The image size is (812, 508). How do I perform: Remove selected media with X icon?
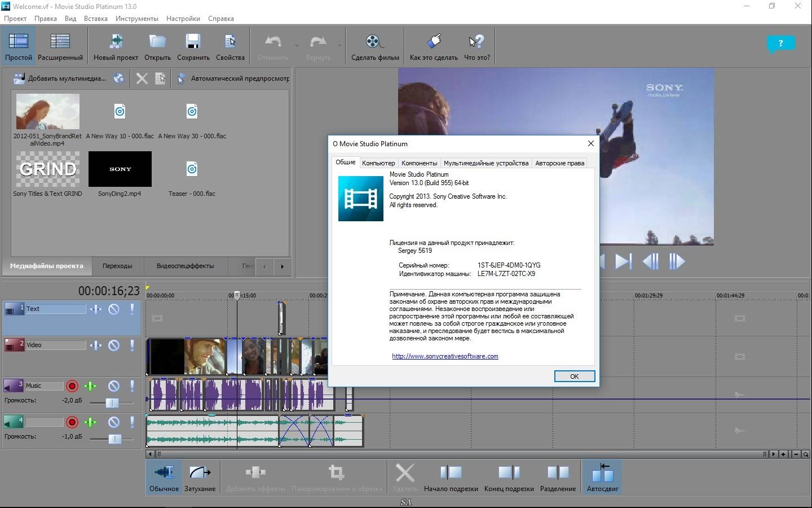pyautogui.click(x=142, y=78)
